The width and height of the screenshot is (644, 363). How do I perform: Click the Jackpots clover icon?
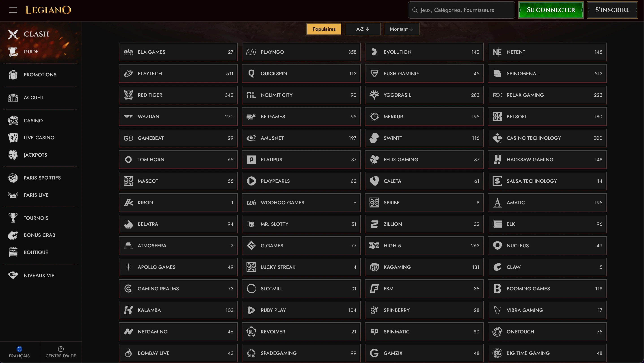(13, 155)
